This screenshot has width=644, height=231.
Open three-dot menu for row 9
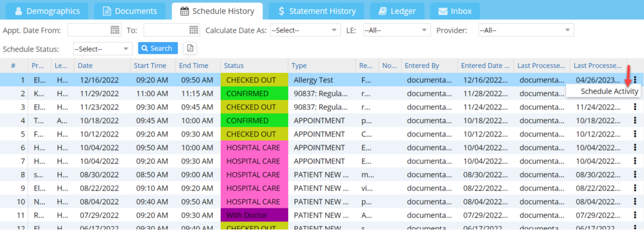coord(635,188)
